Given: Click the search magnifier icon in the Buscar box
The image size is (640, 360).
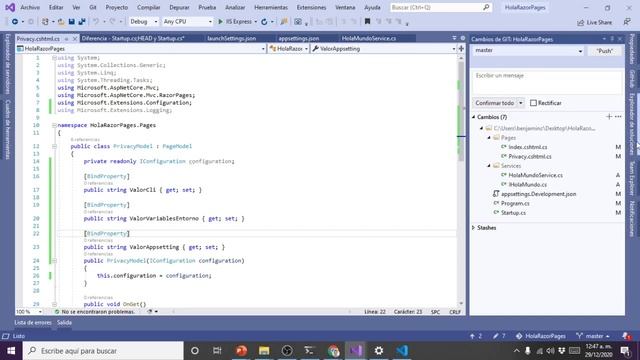Looking at the screenshot, I should (486, 7).
